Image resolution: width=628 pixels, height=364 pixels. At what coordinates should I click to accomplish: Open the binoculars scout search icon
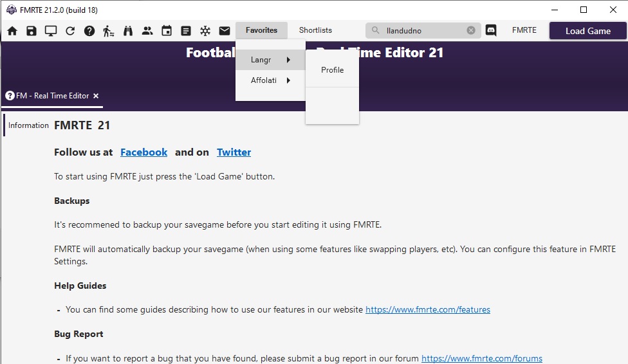pyautogui.click(x=128, y=31)
